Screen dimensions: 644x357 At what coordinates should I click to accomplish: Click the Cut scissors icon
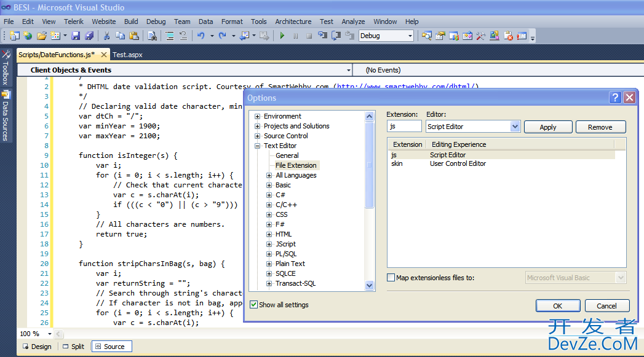107,36
